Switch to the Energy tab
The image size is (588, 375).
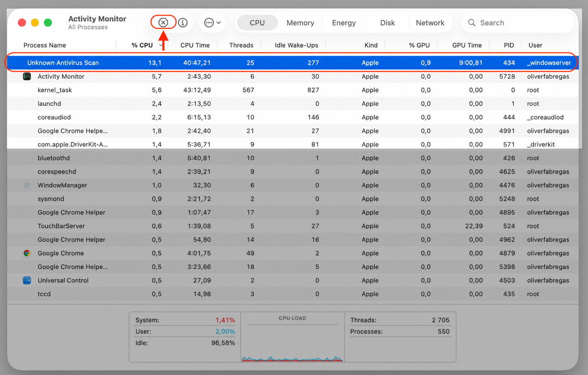point(344,23)
